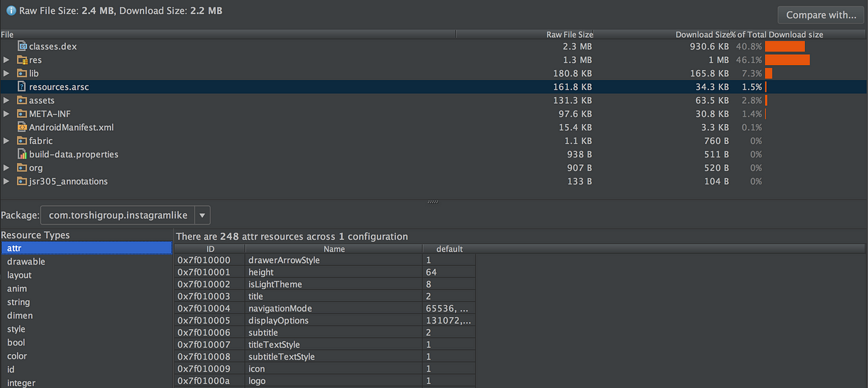Click the lib download size bar

768,73
